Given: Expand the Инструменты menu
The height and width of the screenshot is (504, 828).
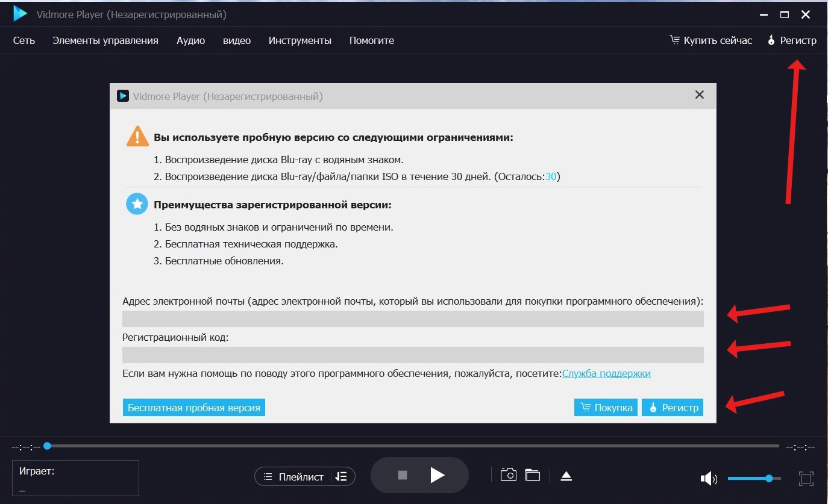Looking at the screenshot, I should click(x=300, y=40).
